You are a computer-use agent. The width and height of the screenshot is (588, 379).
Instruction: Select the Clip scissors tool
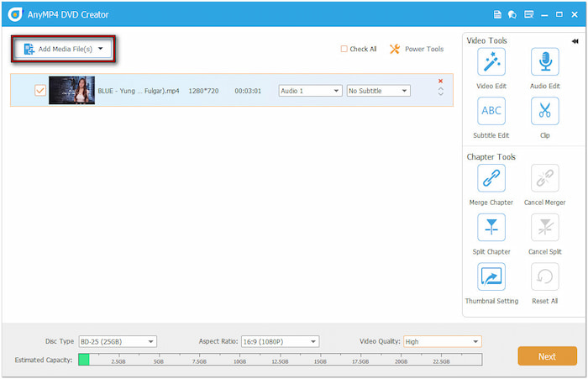click(544, 112)
